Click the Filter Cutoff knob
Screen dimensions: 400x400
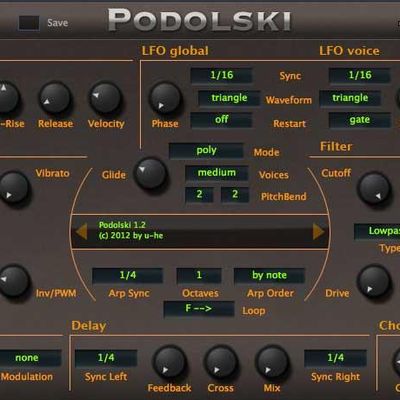(374, 188)
